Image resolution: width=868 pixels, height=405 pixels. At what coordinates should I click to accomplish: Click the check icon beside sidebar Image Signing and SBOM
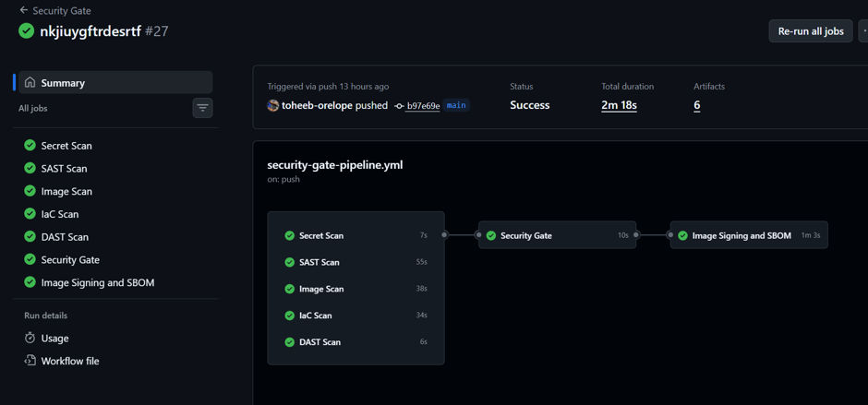(x=30, y=281)
